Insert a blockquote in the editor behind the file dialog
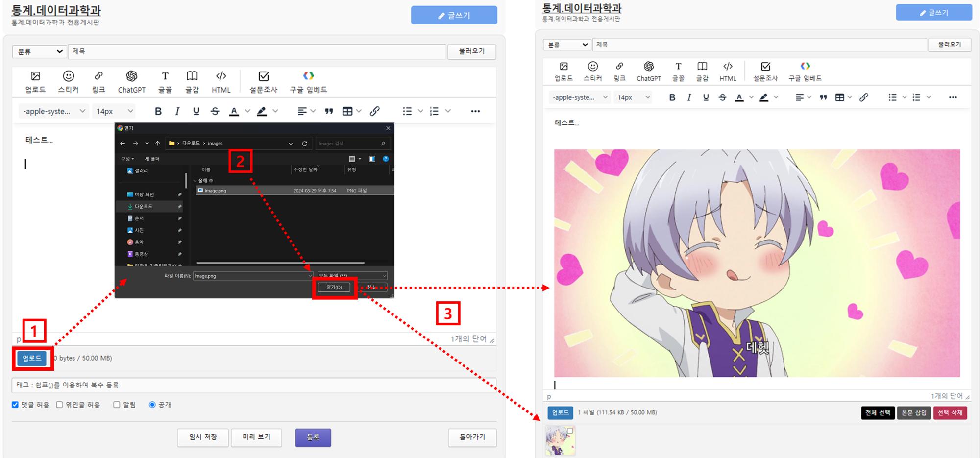 coord(329,111)
